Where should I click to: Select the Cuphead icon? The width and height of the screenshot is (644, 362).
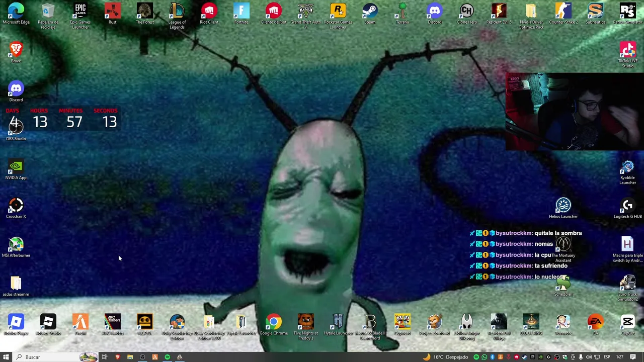(x=402, y=324)
